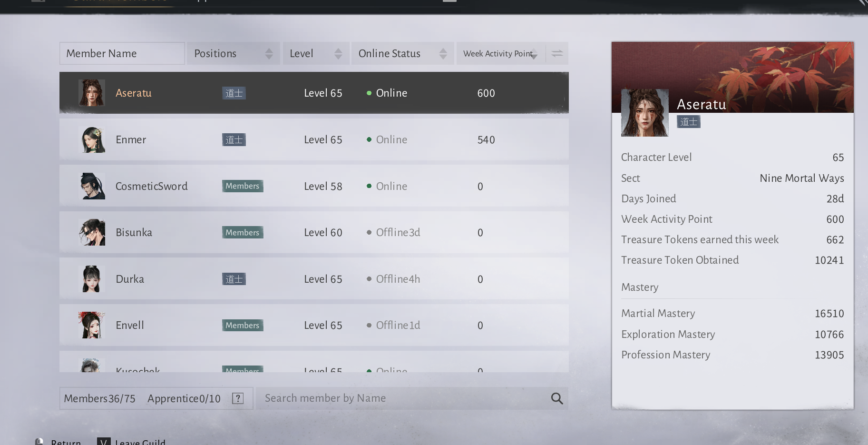This screenshot has height=445, width=868.
Task: Click the Members36/75 counter
Action: tap(100, 398)
